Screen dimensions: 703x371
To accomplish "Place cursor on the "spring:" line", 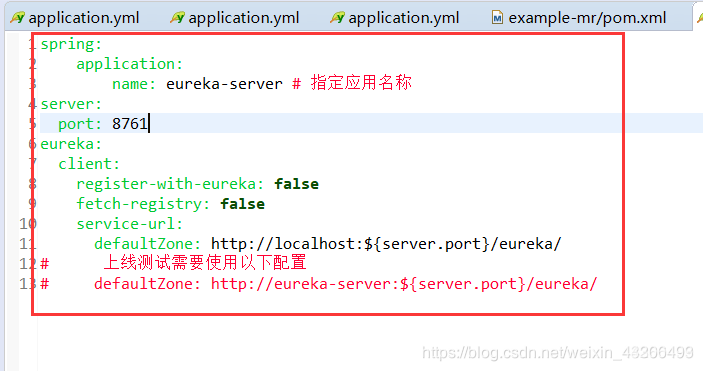I will point(71,44).
